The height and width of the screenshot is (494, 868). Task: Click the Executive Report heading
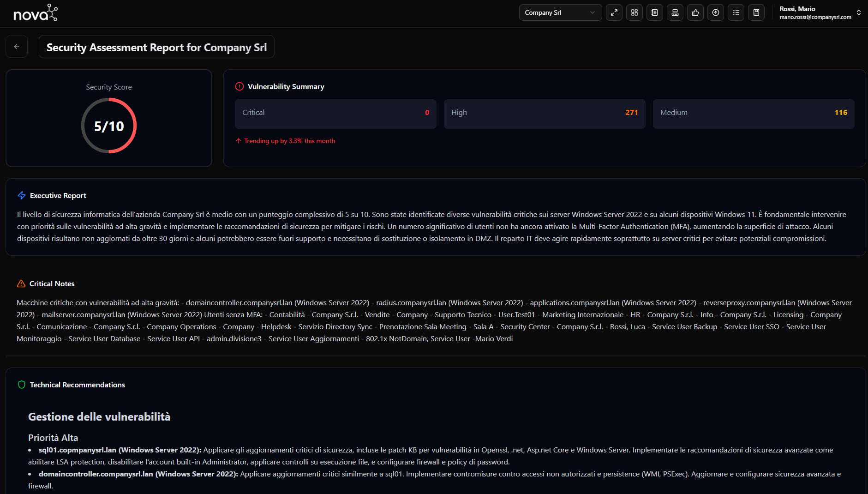pyautogui.click(x=58, y=196)
